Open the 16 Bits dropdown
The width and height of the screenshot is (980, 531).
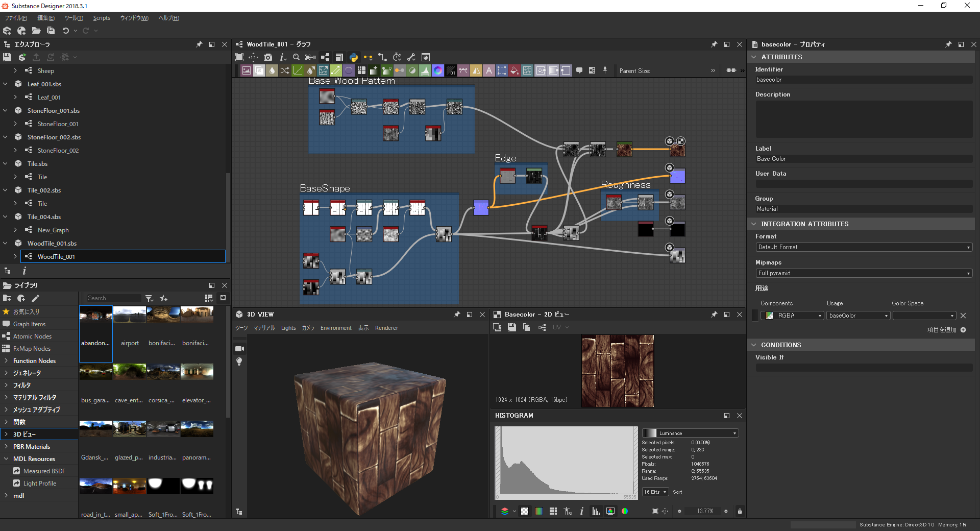(655, 492)
